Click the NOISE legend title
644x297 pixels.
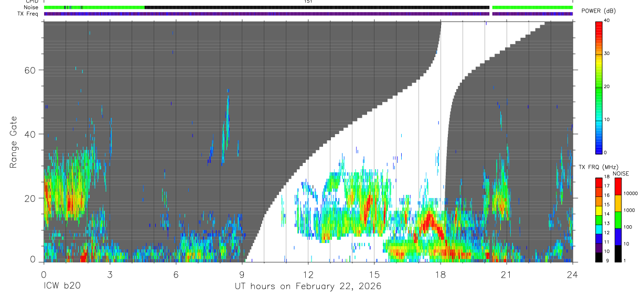621,173
